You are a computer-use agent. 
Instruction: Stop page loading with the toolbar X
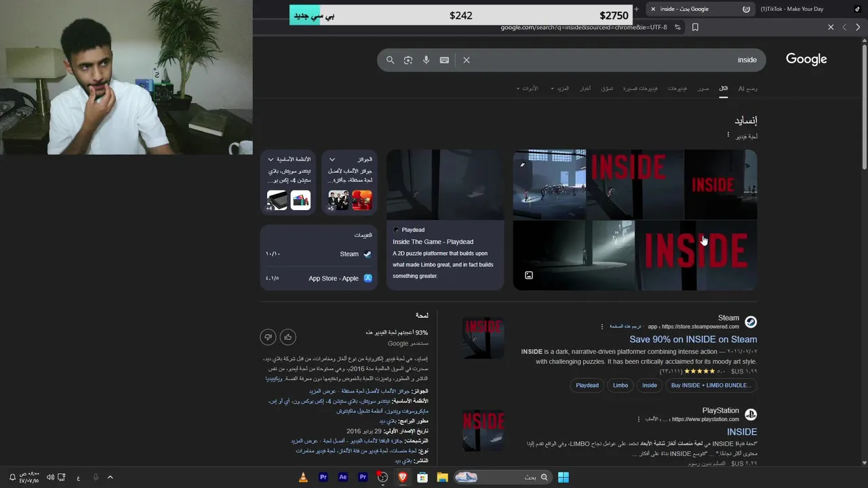831,27
